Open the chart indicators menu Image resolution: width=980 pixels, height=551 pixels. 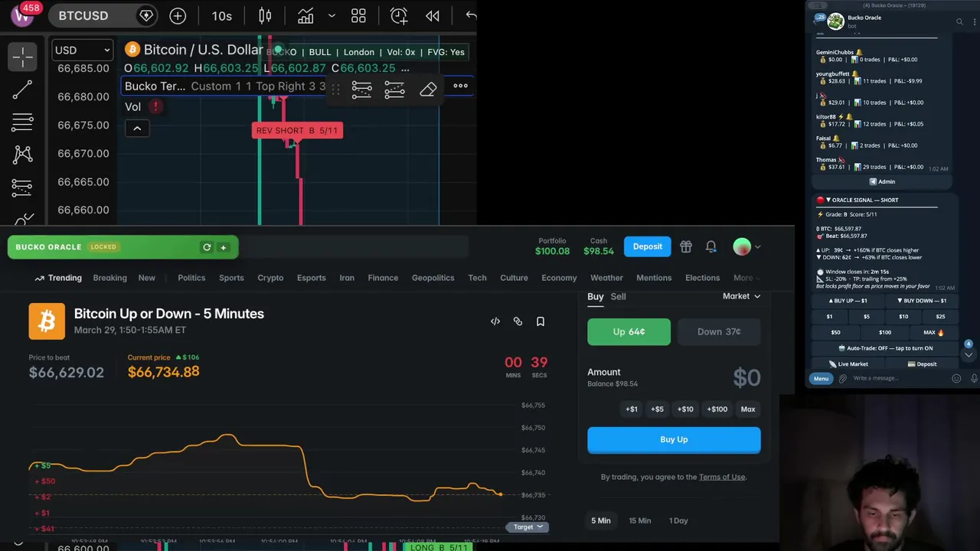point(305,15)
